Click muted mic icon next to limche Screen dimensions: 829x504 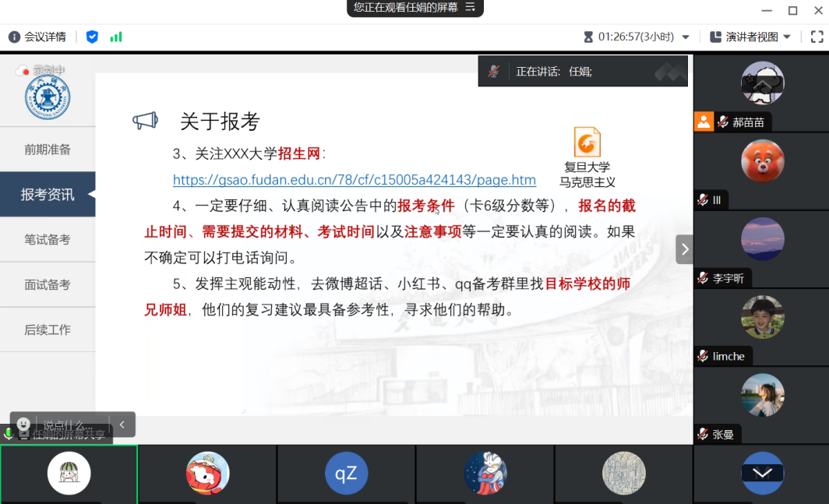tap(704, 356)
